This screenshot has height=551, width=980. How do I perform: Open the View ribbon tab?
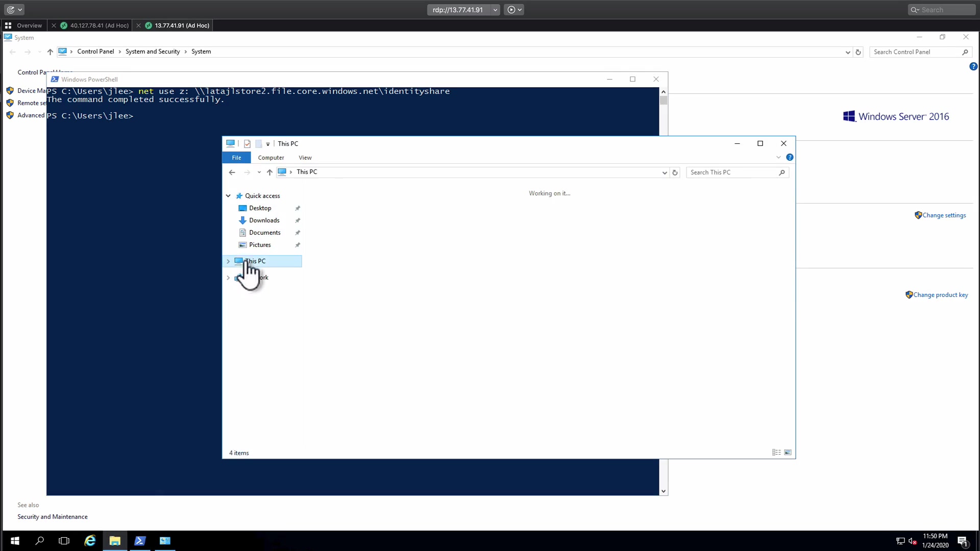pyautogui.click(x=305, y=158)
